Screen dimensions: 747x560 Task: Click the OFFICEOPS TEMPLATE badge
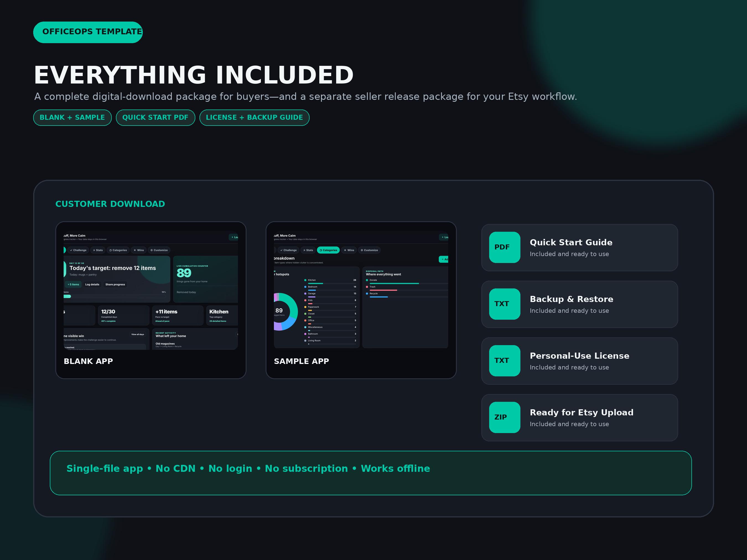click(88, 32)
